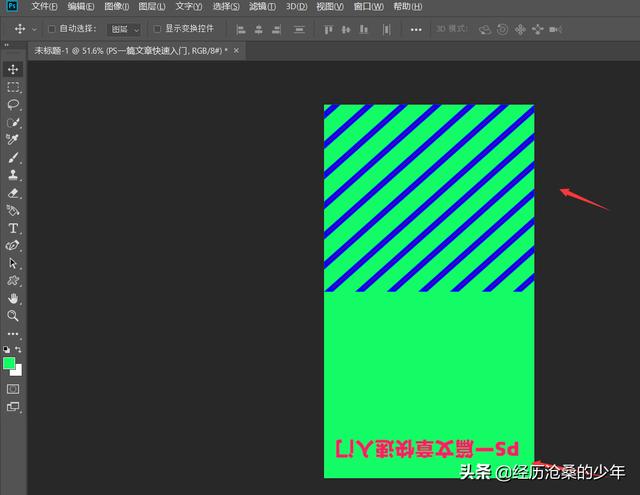Image resolution: width=640 pixels, height=495 pixels.
Task: Switch to the 未标题-1 document tab
Action: coord(131,51)
